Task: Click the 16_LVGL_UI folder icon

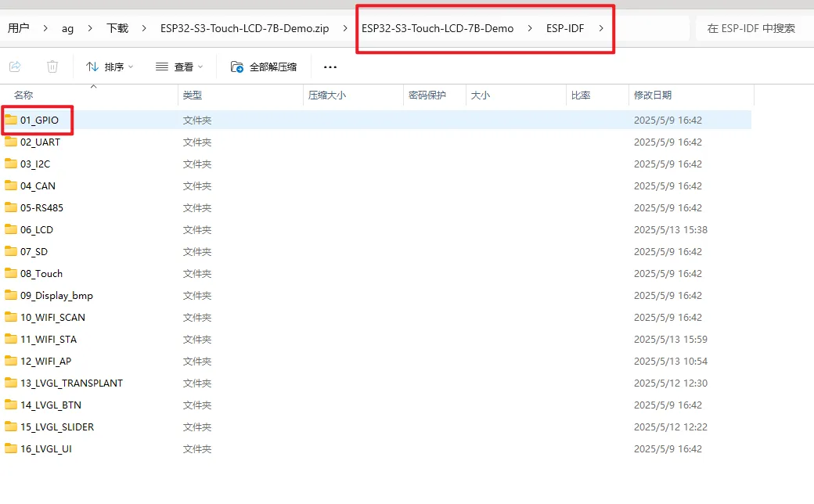Action: pyautogui.click(x=11, y=449)
